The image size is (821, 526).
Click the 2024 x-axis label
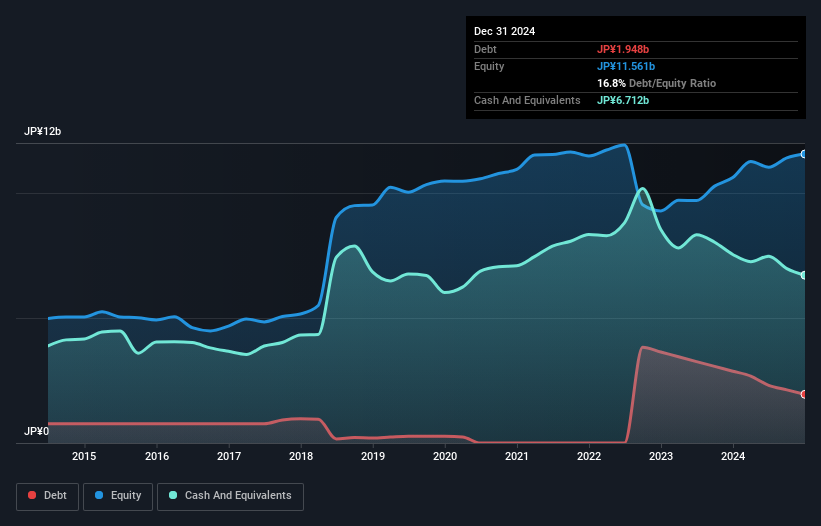[733, 456]
